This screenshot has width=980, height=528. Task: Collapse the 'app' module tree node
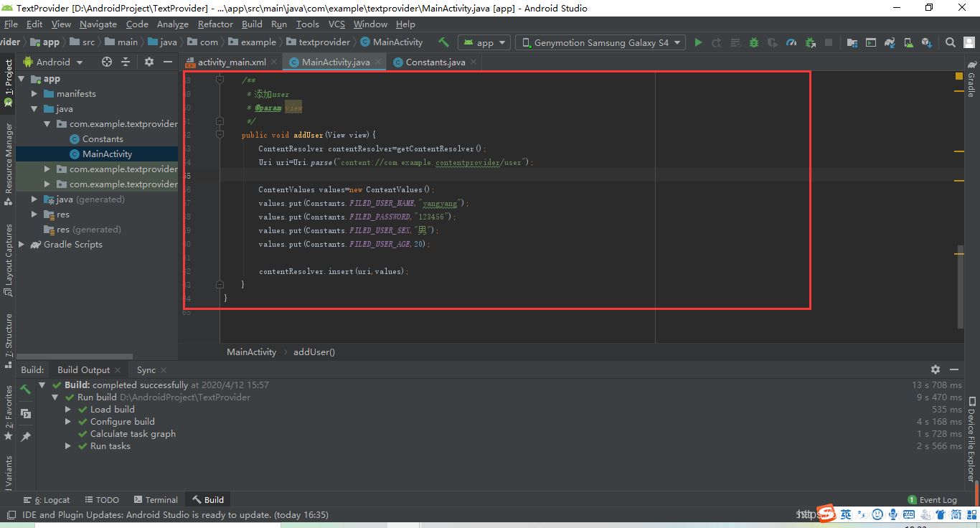coord(22,79)
